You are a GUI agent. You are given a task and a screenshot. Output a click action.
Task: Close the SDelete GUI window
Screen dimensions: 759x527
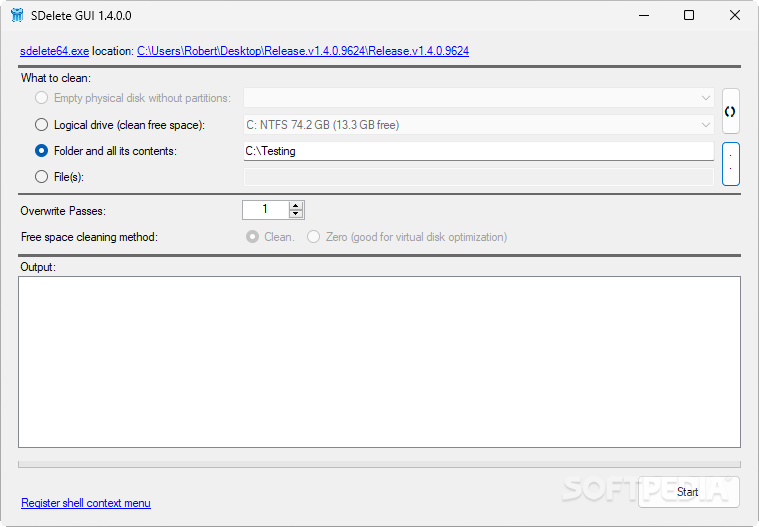coord(734,15)
